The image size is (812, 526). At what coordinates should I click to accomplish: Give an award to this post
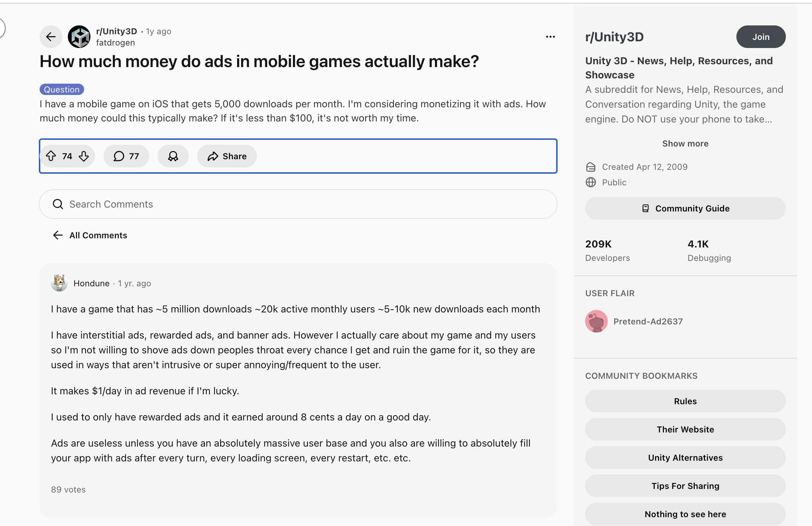coord(173,156)
